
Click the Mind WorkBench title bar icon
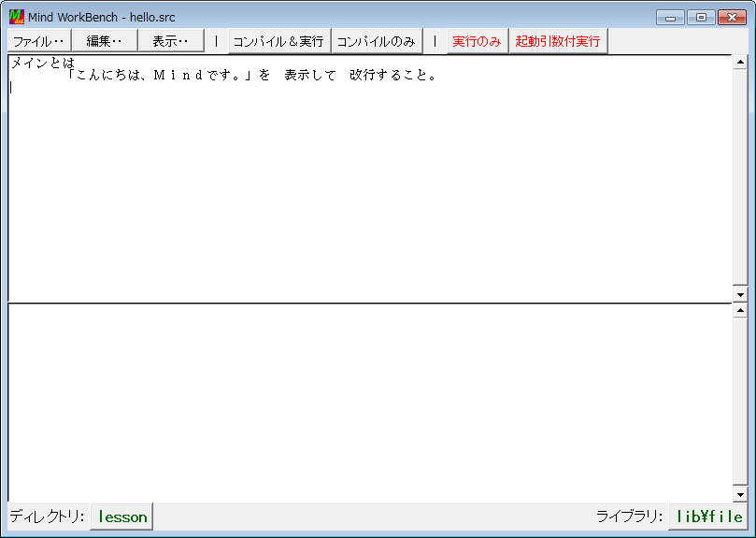click(x=17, y=17)
